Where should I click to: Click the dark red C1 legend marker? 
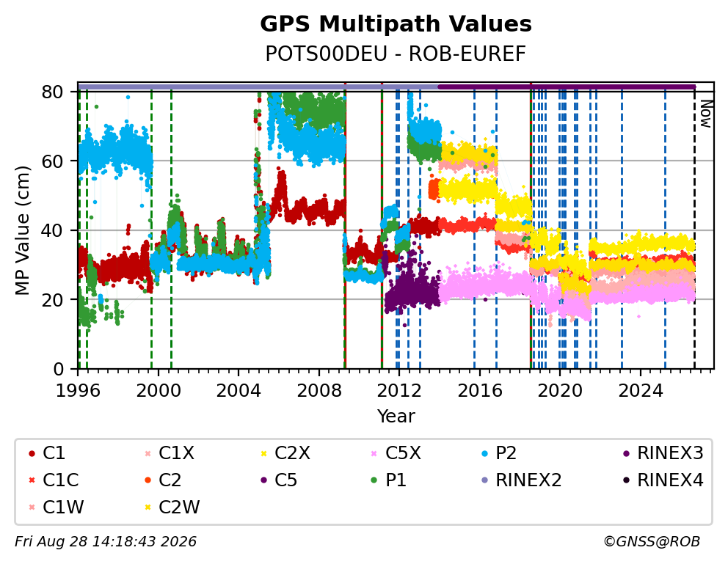[x=32, y=453]
